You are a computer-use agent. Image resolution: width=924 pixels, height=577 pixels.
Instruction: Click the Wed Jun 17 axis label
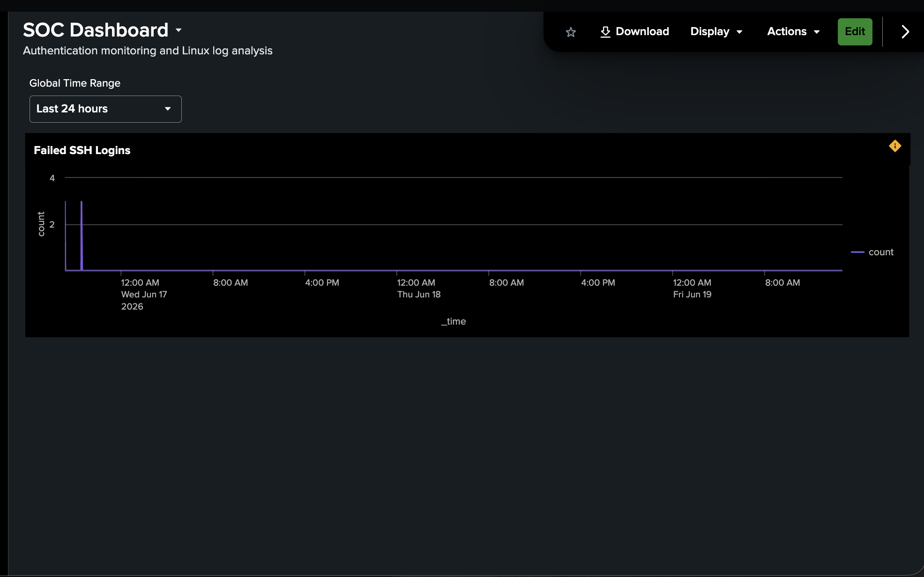point(144,295)
